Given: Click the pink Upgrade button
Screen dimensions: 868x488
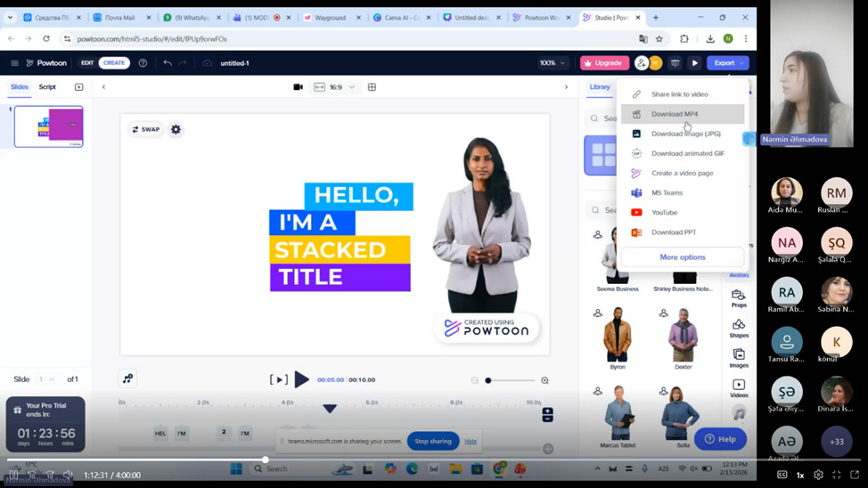Looking at the screenshot, I should click(x=604, y=63).
